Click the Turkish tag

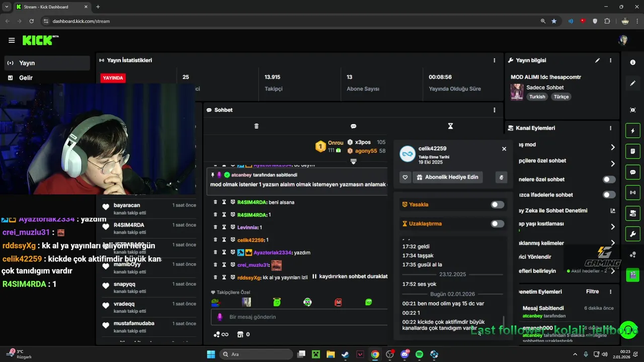(x=537, y=97)
